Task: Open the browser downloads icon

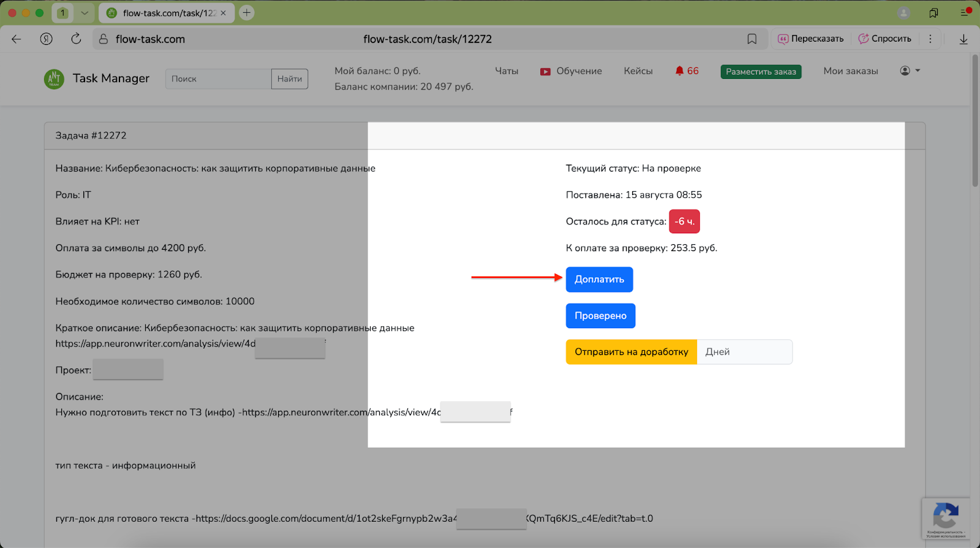Action: tap(963, 39)
